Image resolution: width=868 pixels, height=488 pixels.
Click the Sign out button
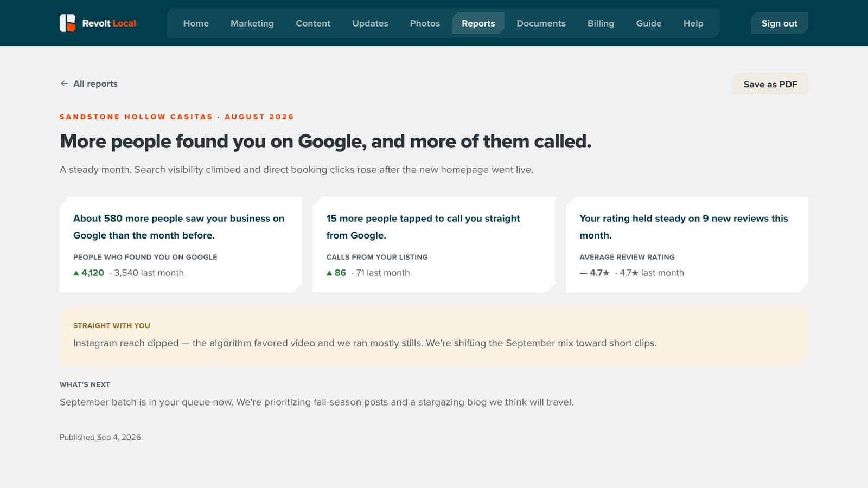point(779,23)
